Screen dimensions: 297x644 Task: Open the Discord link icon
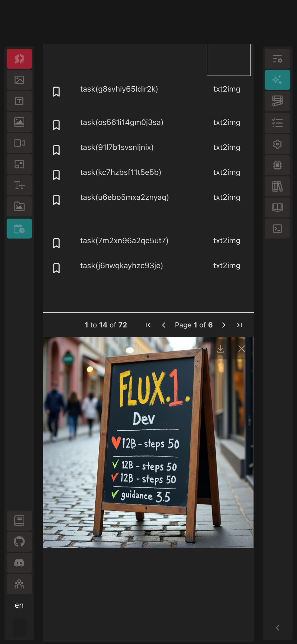[x=19, y=563]
